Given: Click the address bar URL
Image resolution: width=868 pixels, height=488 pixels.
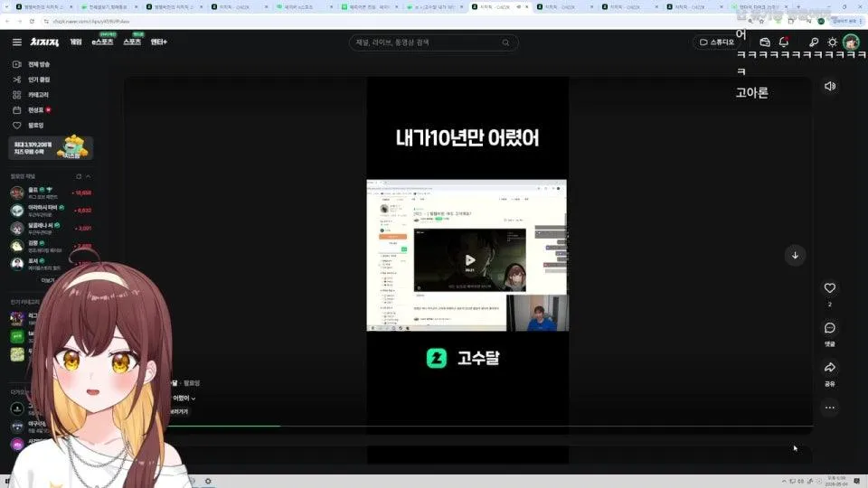Looking at the screenshot, I should click(x=91, y=21).
